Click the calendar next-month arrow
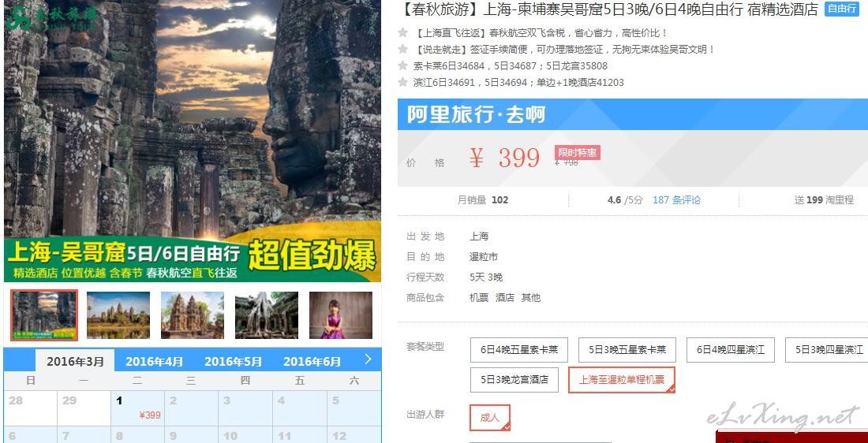The image size is (868, 443). (369, 359)
